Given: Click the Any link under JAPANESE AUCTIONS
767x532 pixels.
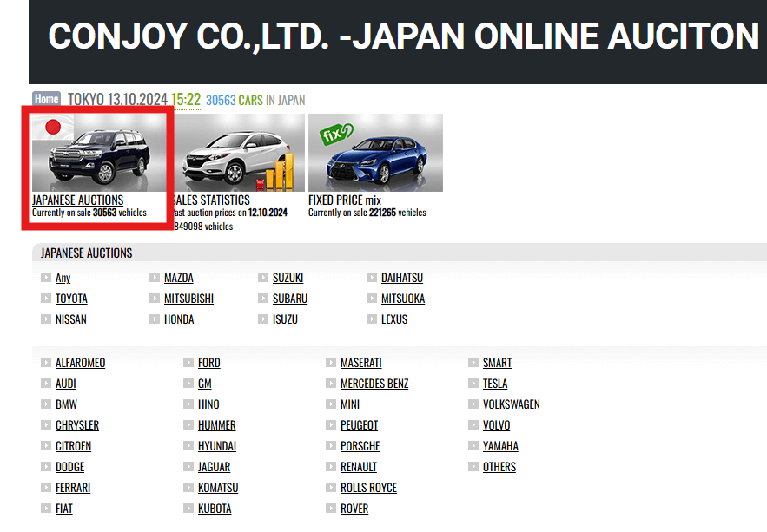Looking at the screenshot, I should tap(64, 278).
